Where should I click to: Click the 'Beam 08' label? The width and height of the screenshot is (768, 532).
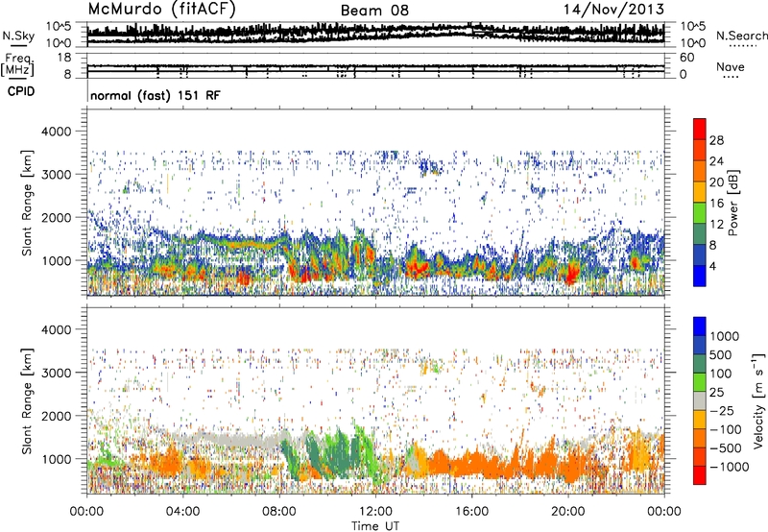tap(374, 11)
